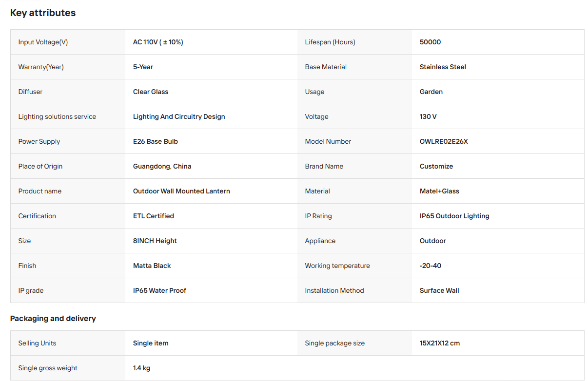The image size is (588, 381).
Task: Click the Packaging and delivery heading
Action: (x=53, y=319)
